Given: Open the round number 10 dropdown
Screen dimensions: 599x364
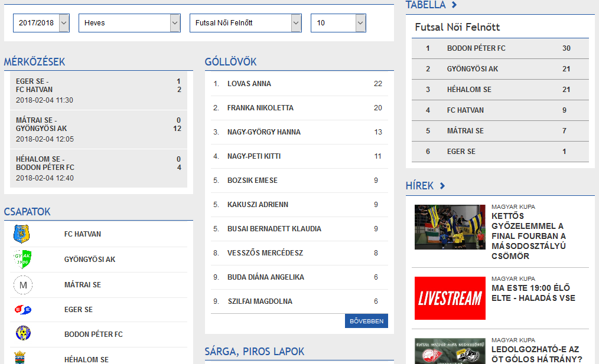Looking at the screenshot, I should (338, 23).
